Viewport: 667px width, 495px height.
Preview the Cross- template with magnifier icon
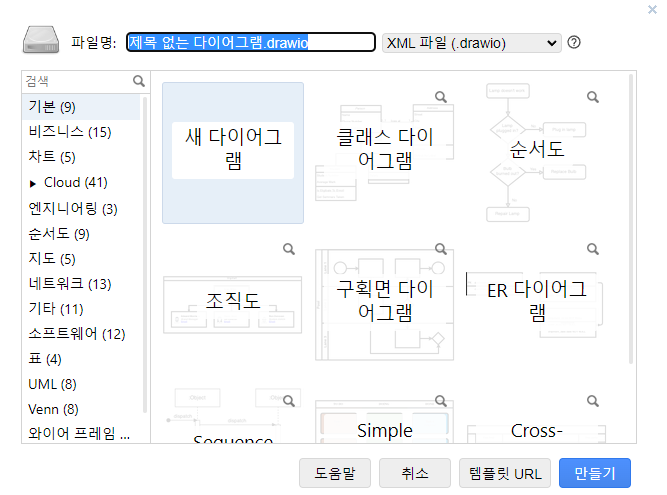[x=593, y=401]
